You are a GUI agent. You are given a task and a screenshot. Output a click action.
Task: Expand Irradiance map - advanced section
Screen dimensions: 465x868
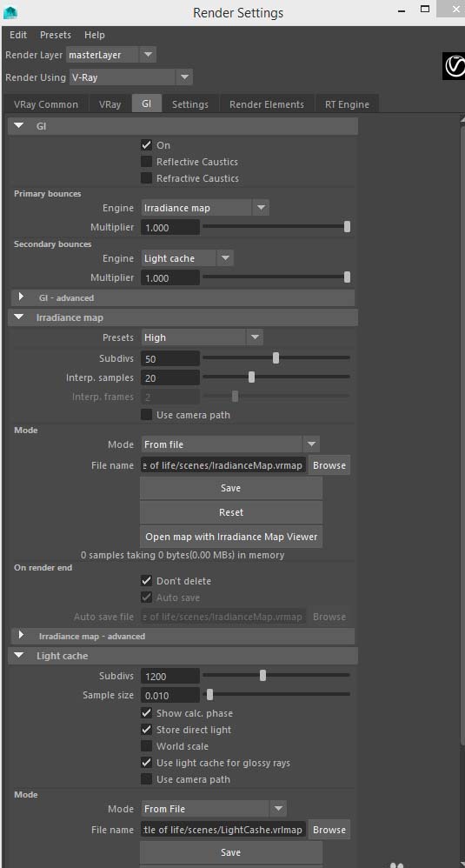tap(22, 636)
